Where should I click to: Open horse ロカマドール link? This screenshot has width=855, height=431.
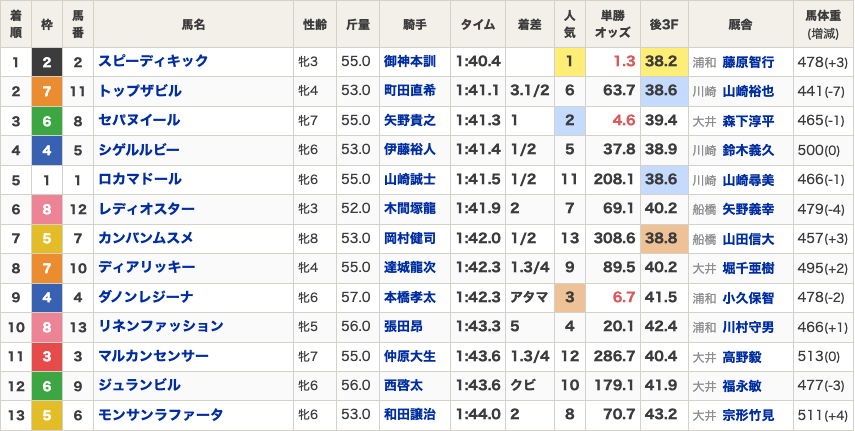click(140, 179)
